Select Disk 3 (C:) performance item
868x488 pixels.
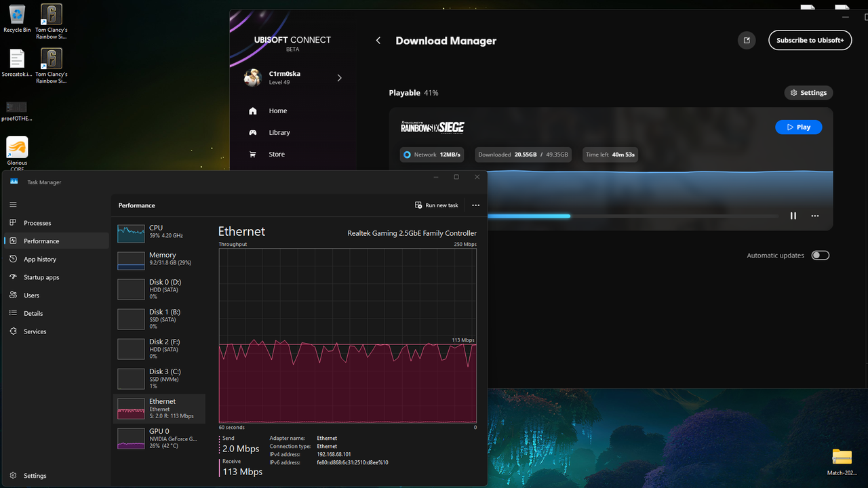159,378
